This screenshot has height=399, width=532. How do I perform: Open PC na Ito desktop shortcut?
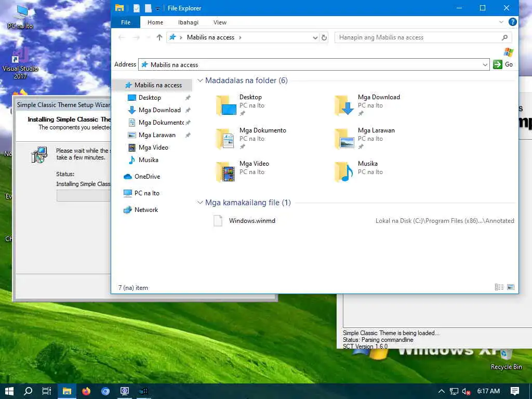click(20, 17)
